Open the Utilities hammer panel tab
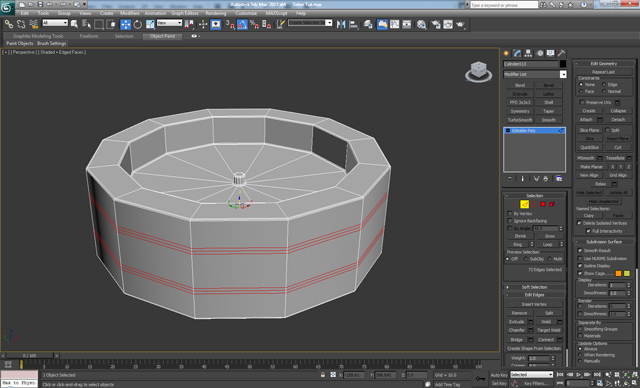 pyautogui.click(x=562, y=53)
